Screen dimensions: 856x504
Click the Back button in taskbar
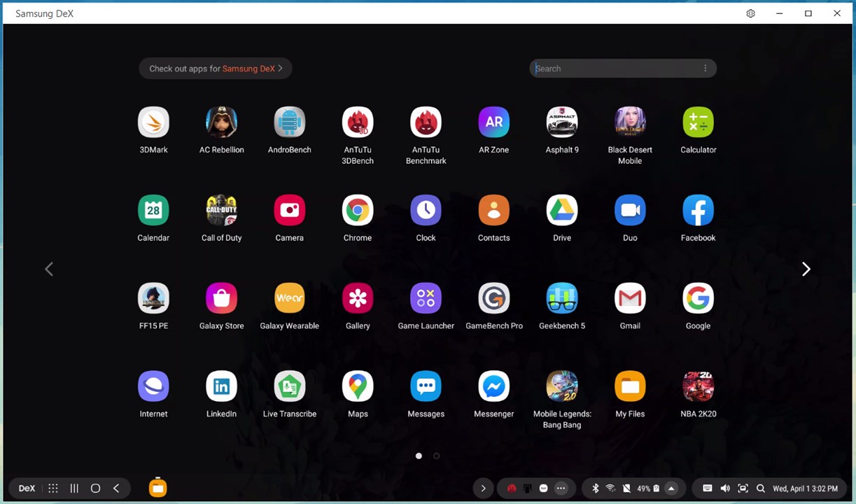[116, 489]
